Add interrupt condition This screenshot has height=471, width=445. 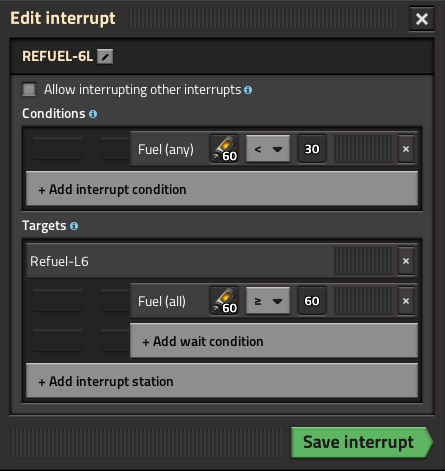pyautogui.click(x=222, y=189)
